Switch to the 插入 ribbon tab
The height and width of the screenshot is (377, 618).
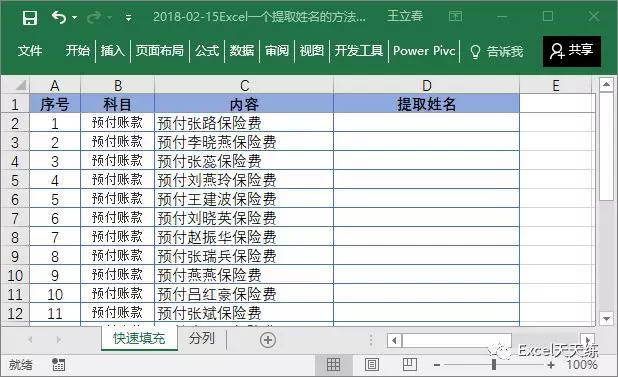[112, 50]
